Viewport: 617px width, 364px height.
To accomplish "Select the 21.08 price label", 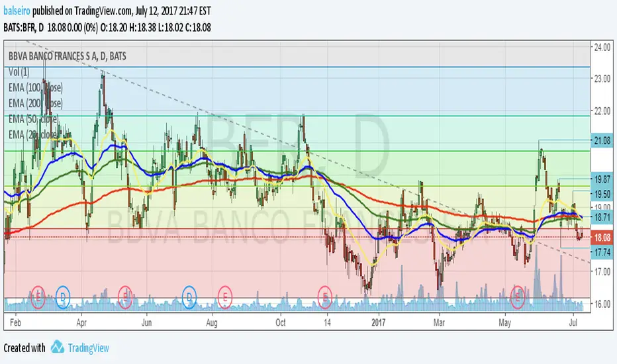I will tap(602, 140).
